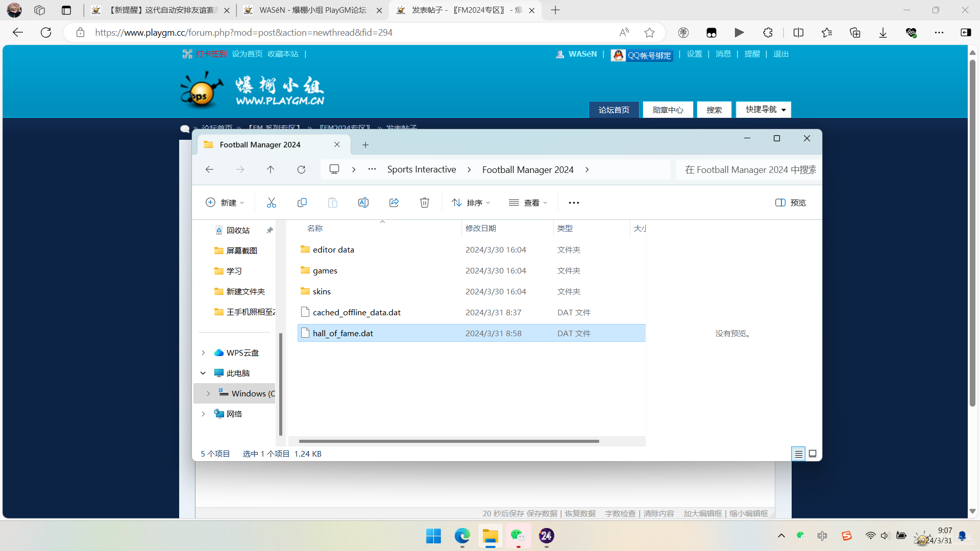Open 回收站 in the navigation pane
The width and height of the screenshot is (980, 551).
[238, 230]
